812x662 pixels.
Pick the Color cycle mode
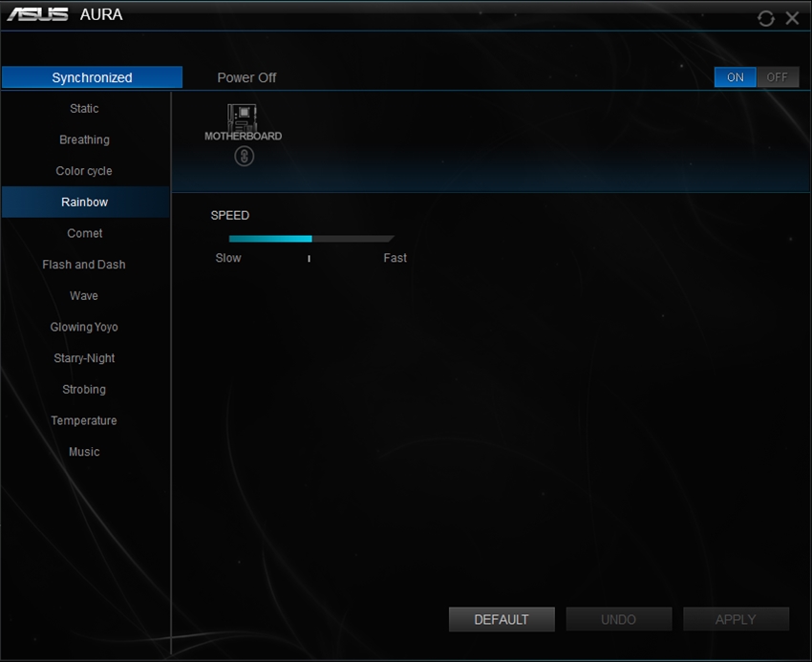(x=84, y=171)
